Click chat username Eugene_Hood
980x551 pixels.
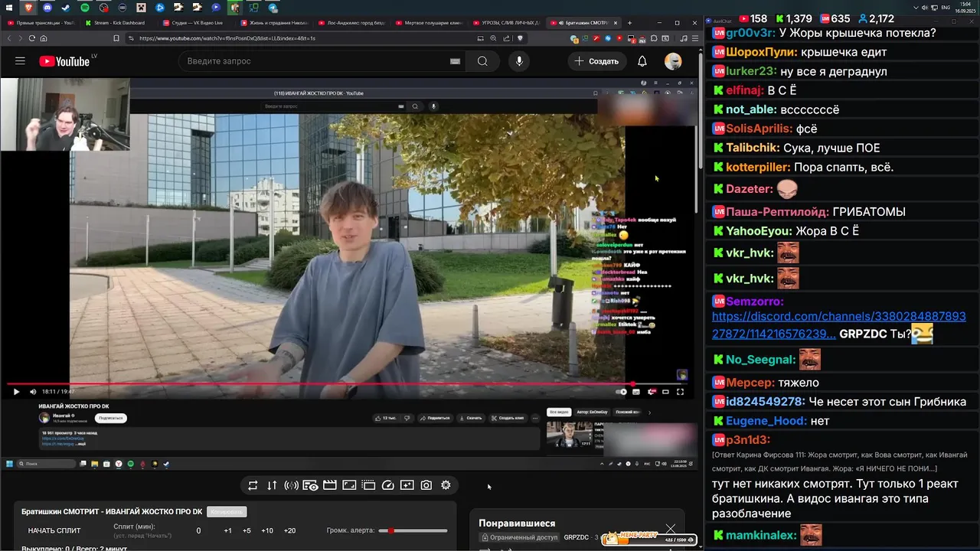766,420
